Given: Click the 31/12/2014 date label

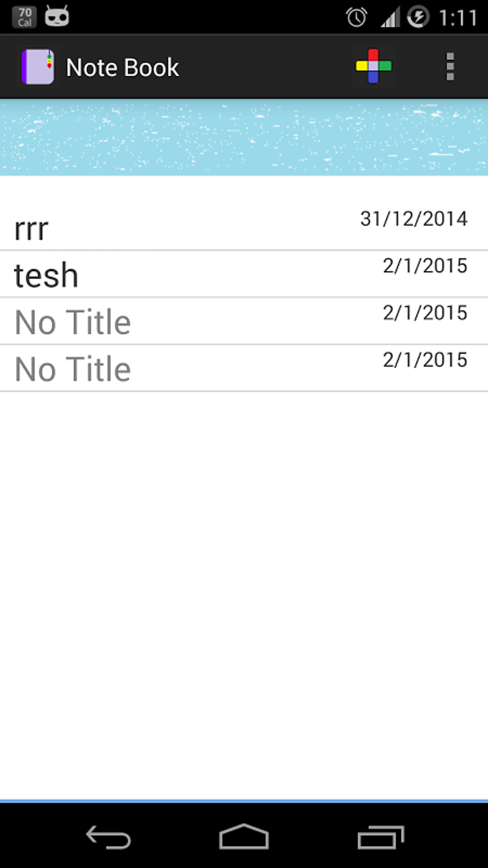Looking at the screenshot, I should click(x=413, y=219).
